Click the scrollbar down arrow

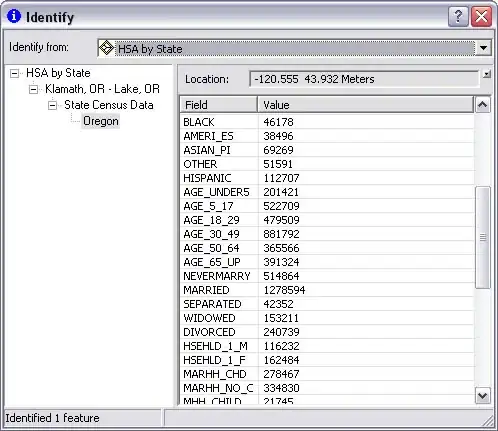[482, 396]
